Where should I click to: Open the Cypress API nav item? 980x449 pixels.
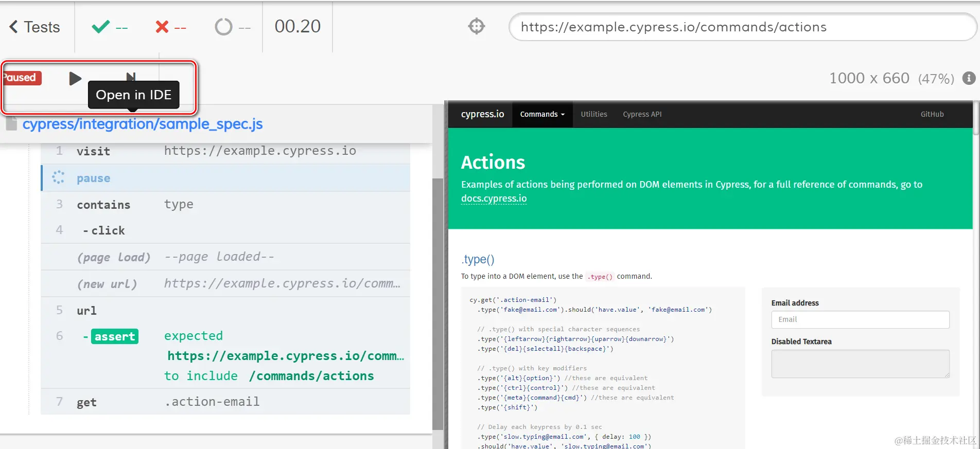point(642,114)
